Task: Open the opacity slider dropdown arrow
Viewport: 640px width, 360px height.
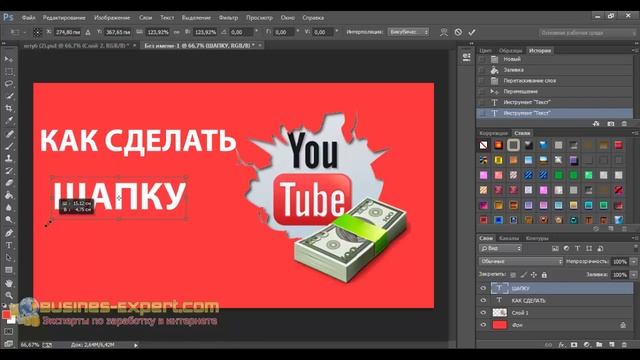Action: coord(633,262)
